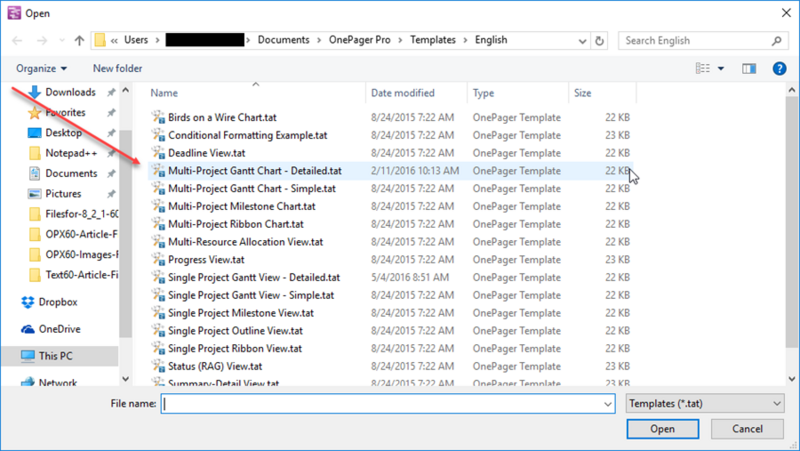Click icon of Conditional Formatting Example.tat

point(158,135)
